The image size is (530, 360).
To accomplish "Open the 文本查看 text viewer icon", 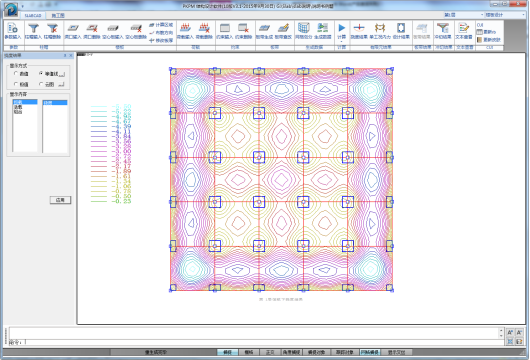I will point(464,31).
